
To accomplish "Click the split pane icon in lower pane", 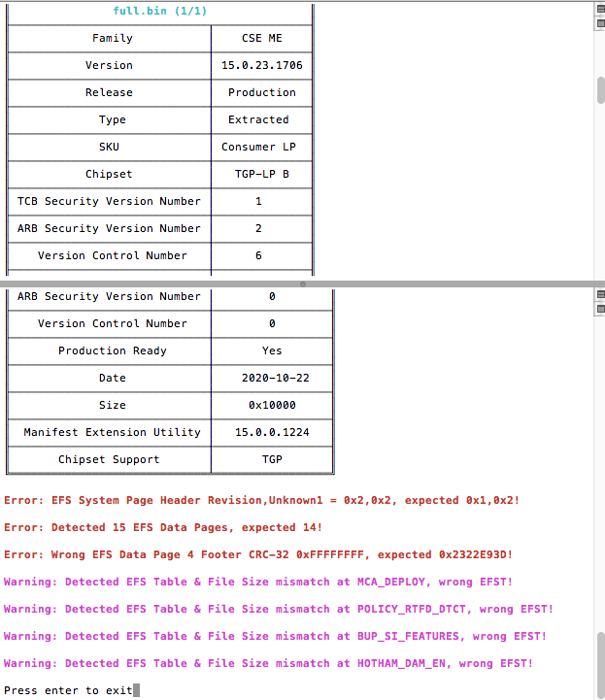I will [x=601, y=294].
